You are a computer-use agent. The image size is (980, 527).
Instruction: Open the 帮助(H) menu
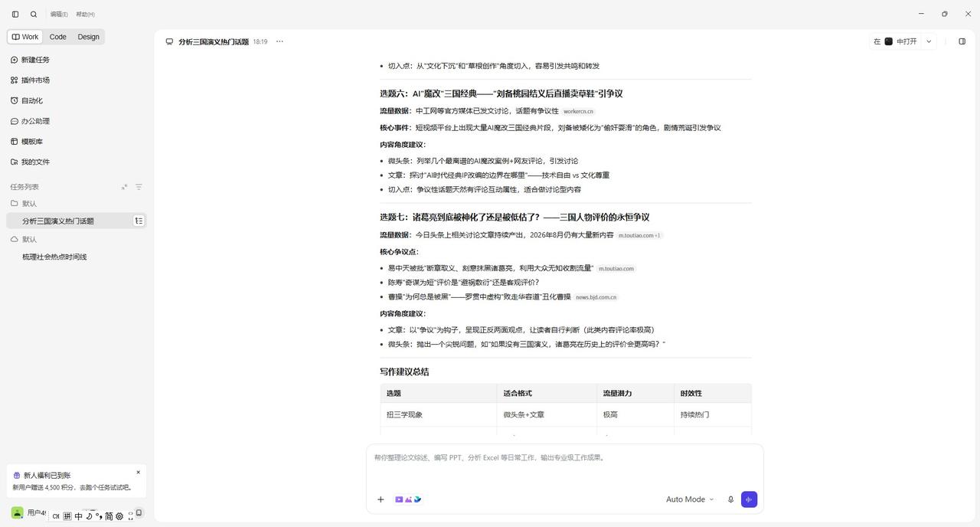tap(85, 14)
